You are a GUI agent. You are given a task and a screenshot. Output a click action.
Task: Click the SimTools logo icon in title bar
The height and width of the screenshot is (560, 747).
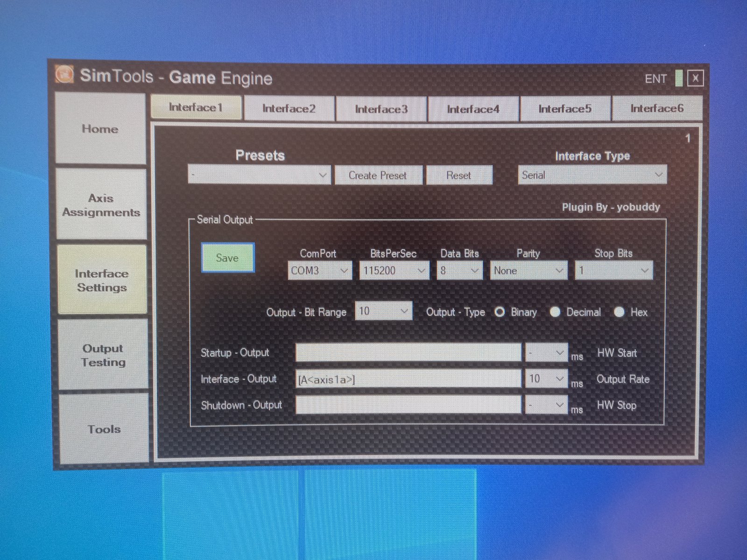[64, 74]
